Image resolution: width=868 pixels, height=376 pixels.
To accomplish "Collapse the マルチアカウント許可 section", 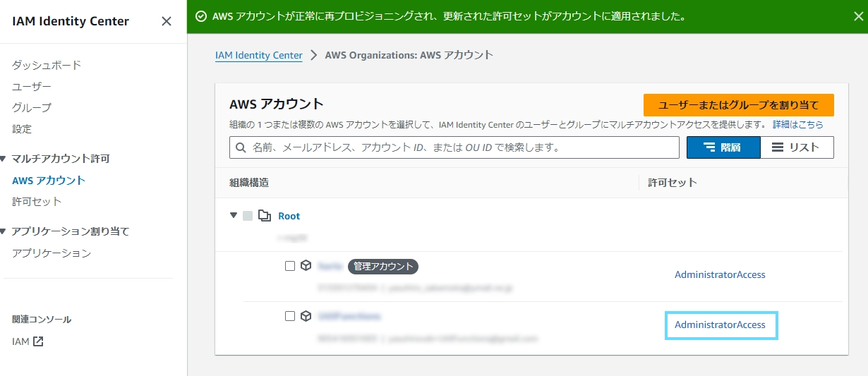I will tap(4, 159).
